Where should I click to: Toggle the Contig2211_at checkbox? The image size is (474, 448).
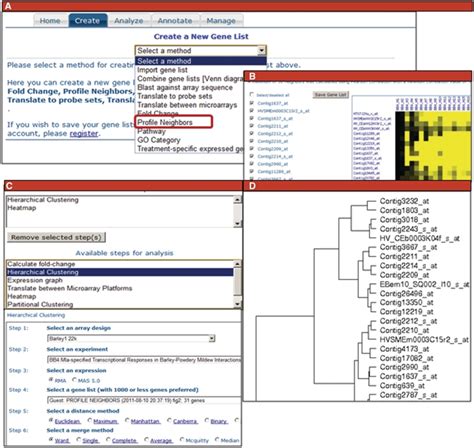pyautogui.click(x=252, y=126)
